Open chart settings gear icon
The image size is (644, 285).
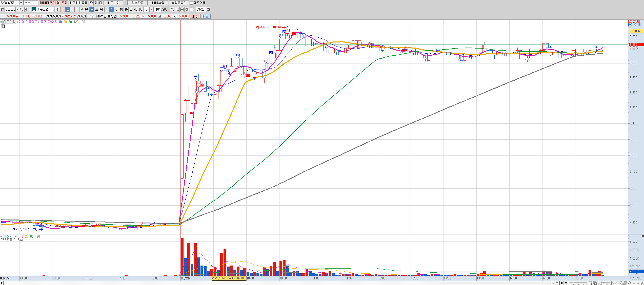(187, 9)
